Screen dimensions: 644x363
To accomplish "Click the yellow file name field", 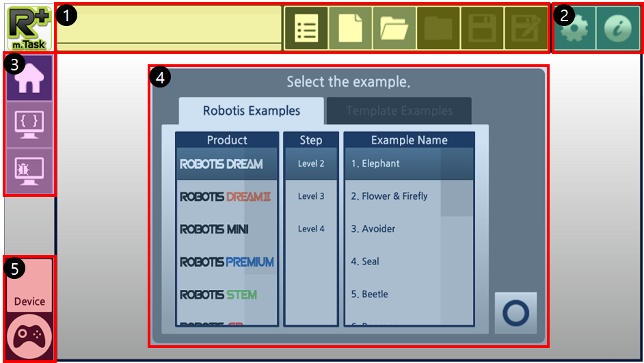I will [x=169, y=28].
